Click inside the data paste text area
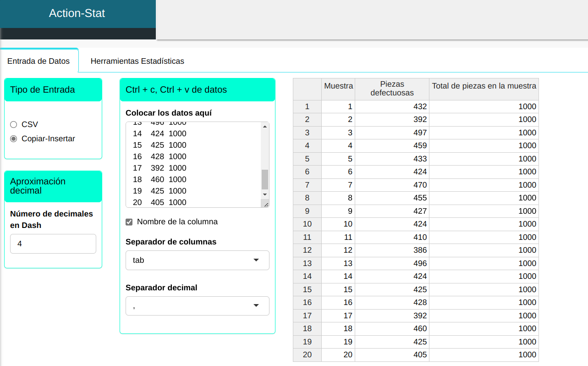Image resolution: width=588 pixels, height=366 pixels. coord(192,164)
